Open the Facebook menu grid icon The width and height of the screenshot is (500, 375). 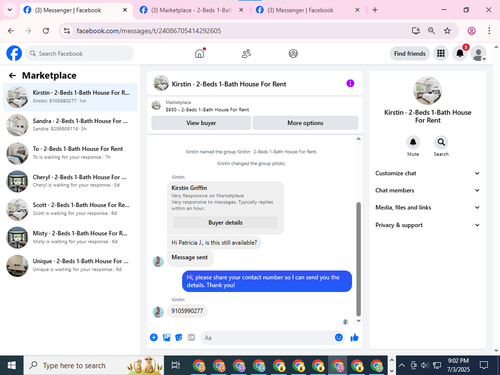click(441, 53)
